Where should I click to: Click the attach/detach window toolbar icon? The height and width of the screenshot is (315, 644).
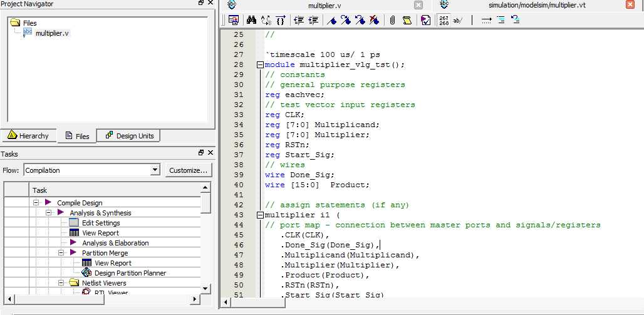pyautogui.click(x=234, y=19)
